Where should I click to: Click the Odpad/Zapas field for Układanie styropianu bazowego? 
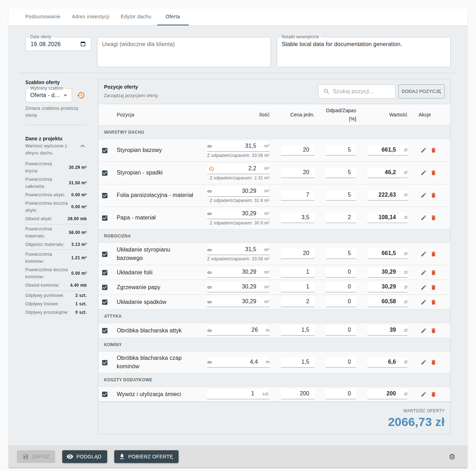pos(341,253)
